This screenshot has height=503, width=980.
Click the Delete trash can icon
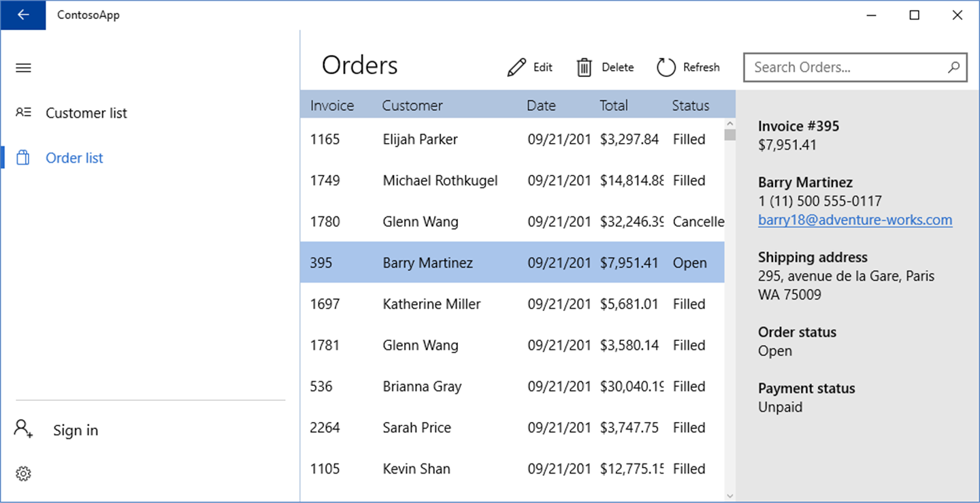pyautogui.click(x=585, y=67)
